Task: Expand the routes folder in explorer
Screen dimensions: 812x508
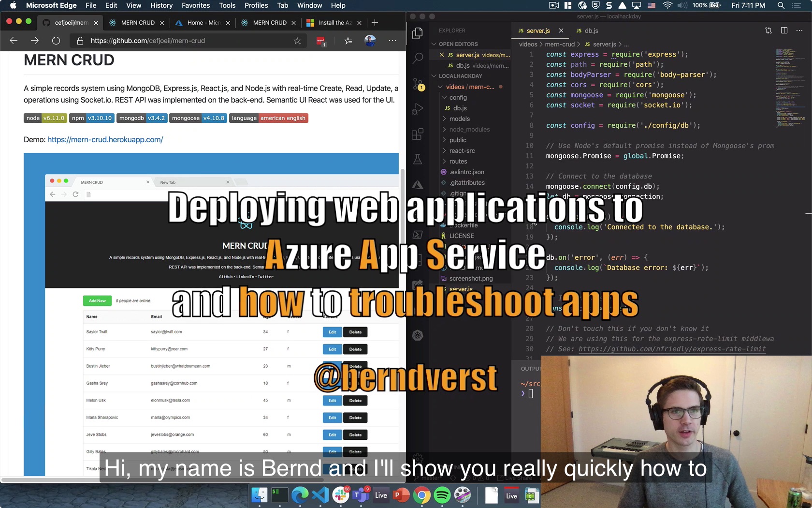Action: 458,162
